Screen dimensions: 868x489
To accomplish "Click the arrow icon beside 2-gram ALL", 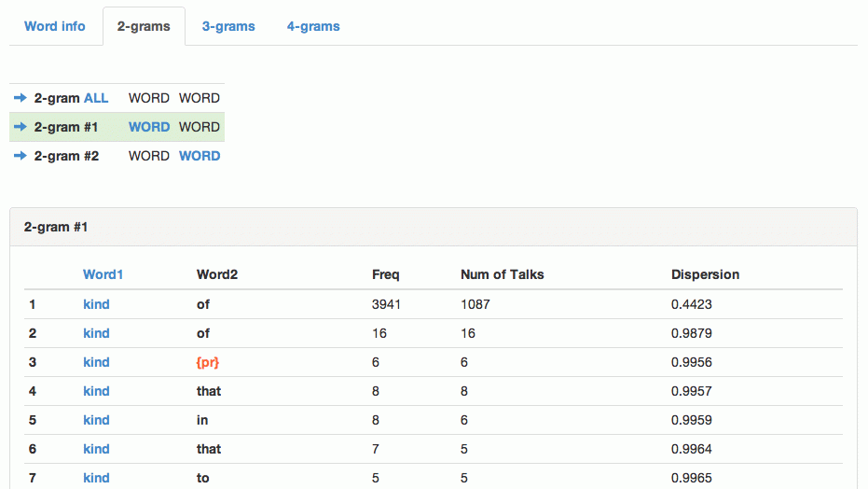I will [x=21, y=98].
